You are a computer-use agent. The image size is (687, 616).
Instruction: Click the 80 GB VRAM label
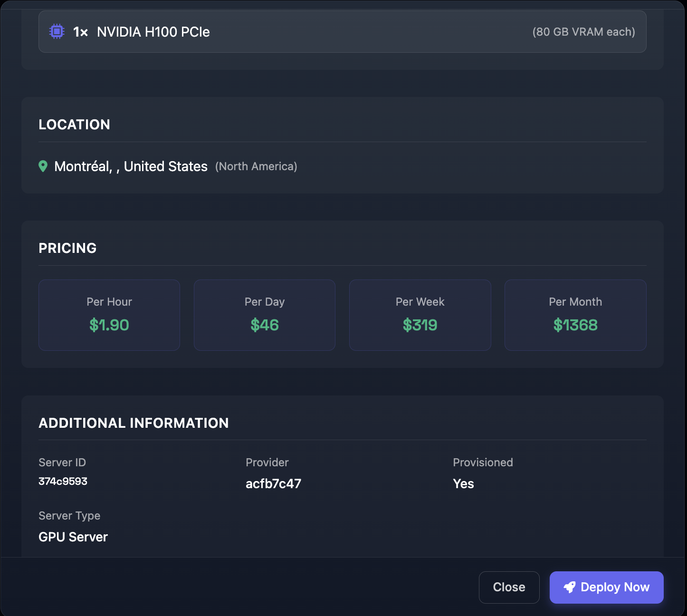pos(584,32)
